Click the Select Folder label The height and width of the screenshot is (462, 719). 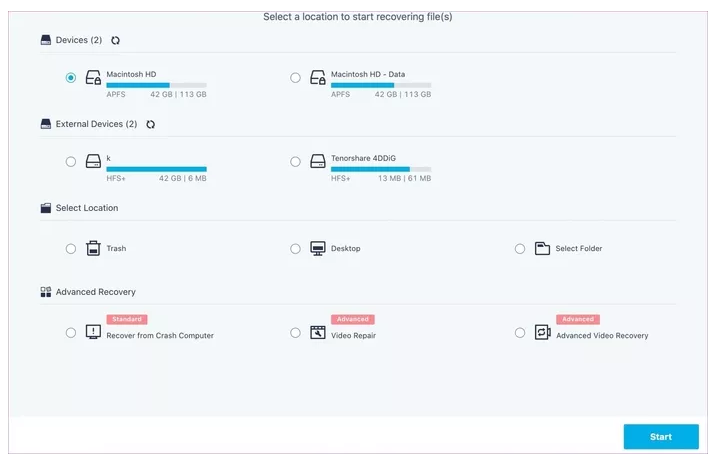(579, 249)
